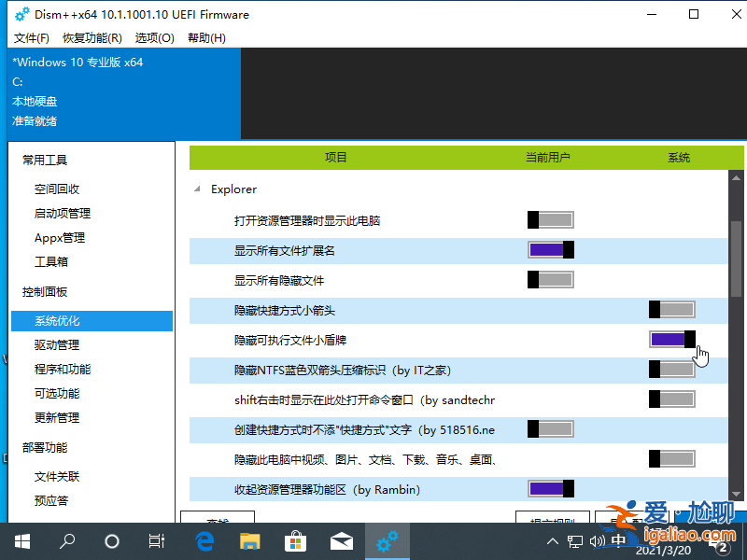Open the volume icon in the system tray
This screenshot has height=560, width=747.
point(598,541)
